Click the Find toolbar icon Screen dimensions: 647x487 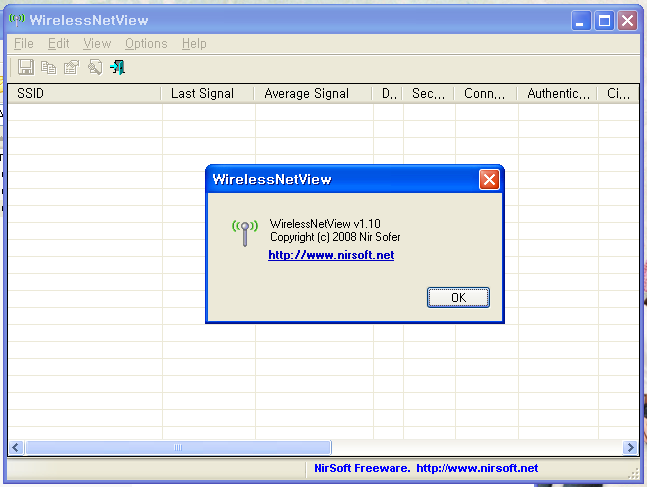95,67
